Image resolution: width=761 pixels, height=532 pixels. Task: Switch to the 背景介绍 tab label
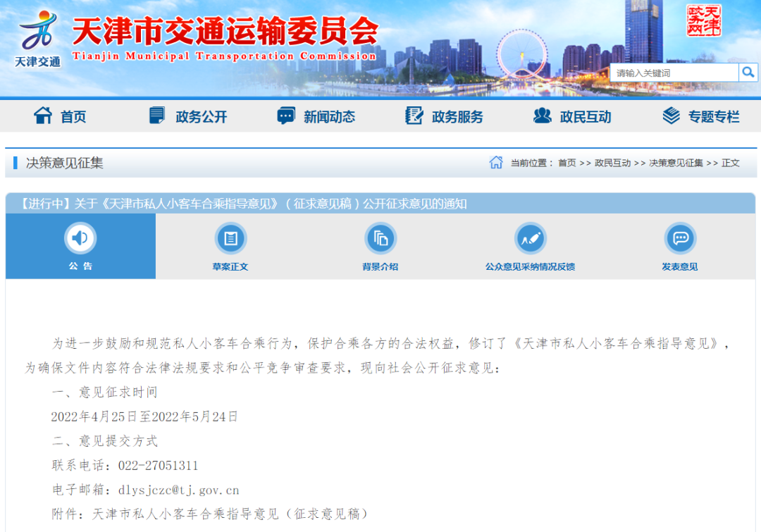click(x=380, y=266)
